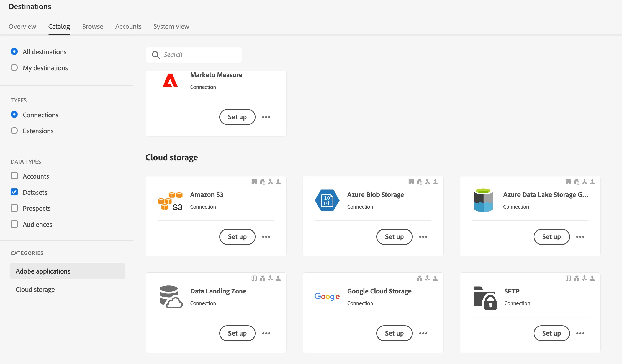Click profile person icon on SFTP card

[592, 278]
